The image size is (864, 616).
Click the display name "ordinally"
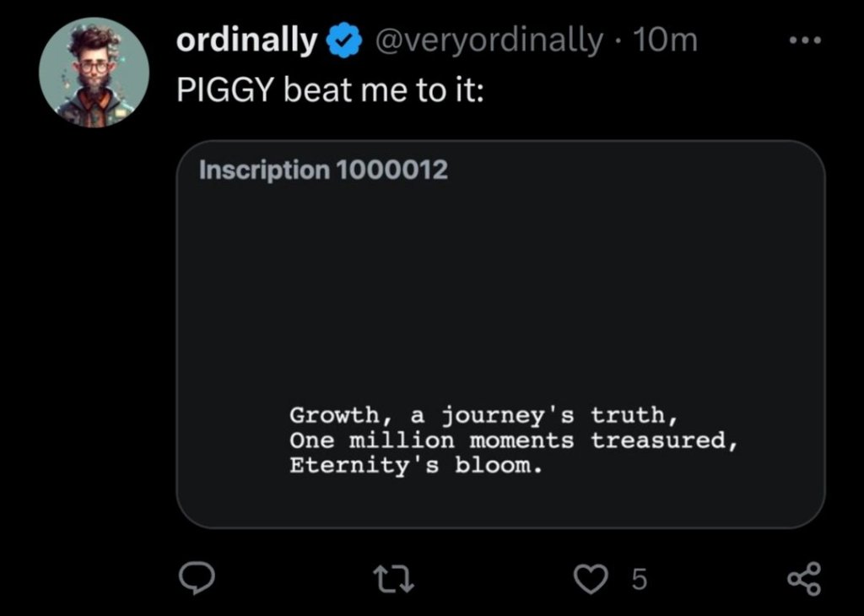[246, 40]
